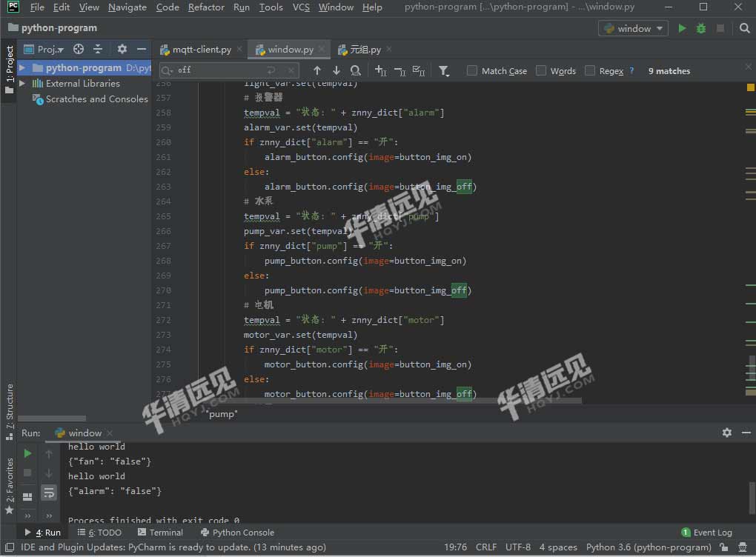Click line 19:76 caret position indicator
756x557 pixels.
455,547
